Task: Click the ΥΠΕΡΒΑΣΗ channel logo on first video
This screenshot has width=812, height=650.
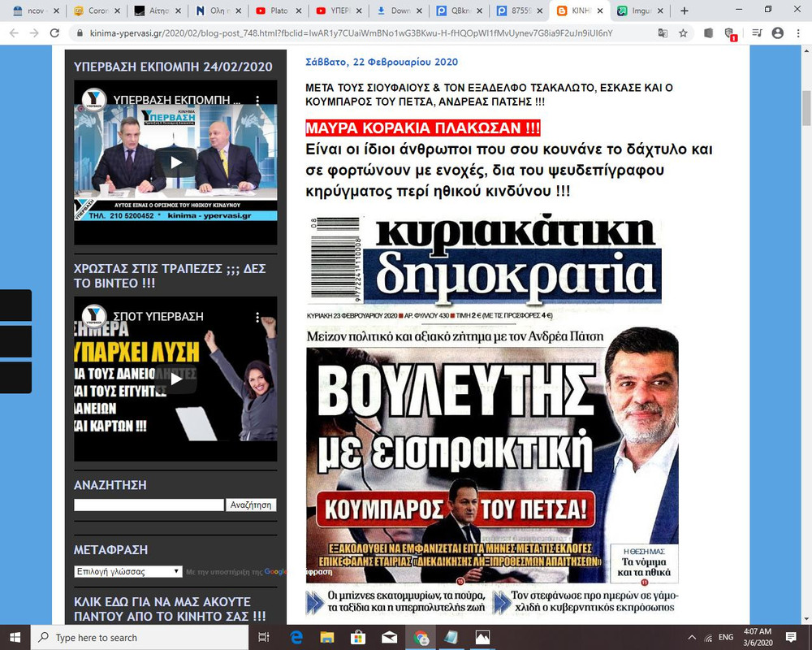Action: pyautogui.click(x=94, y=99)
